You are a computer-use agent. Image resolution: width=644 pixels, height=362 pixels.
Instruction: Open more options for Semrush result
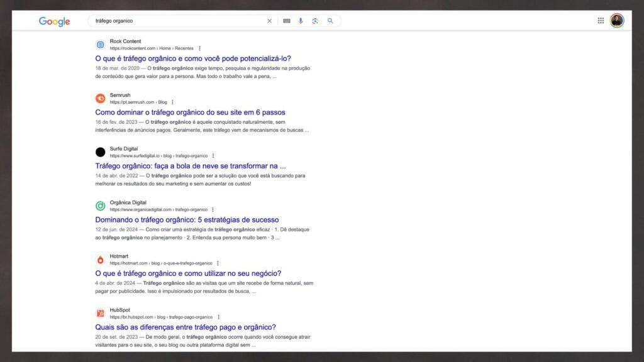pyautogui.click(x=172, y=102)
